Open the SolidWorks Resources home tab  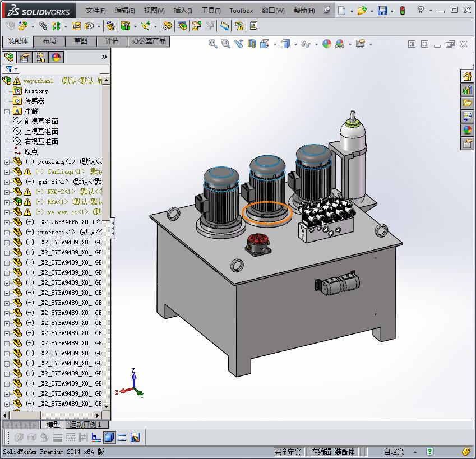tap(467, 77)
